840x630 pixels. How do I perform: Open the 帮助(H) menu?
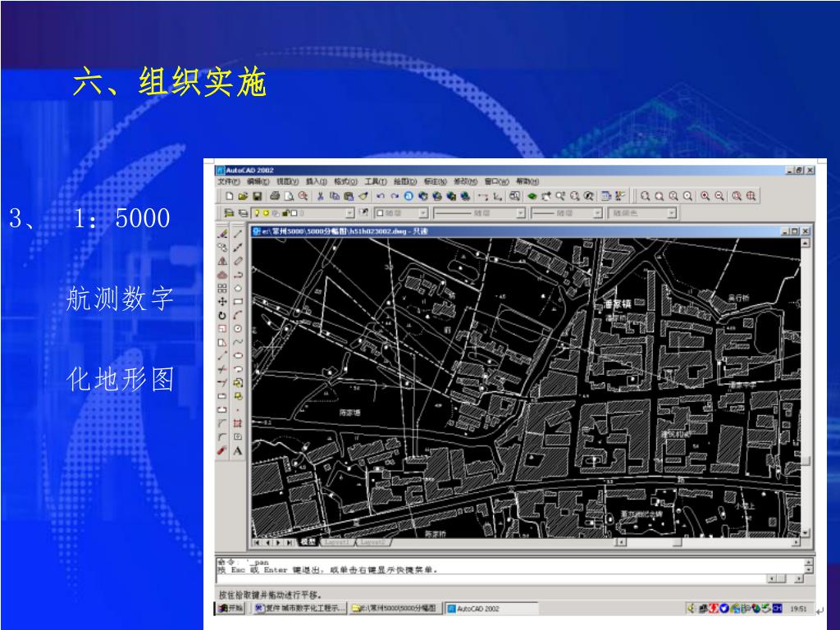(527, 182)
